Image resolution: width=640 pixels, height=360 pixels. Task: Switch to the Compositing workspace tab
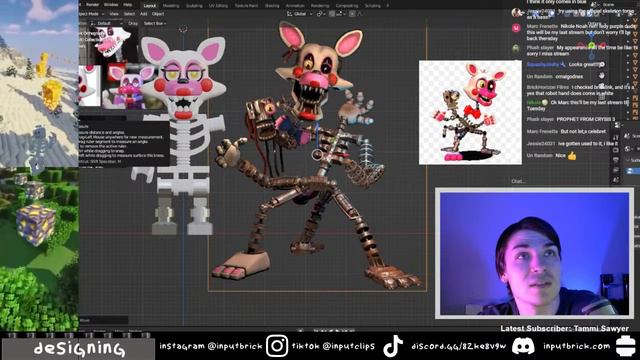point(347,6)
